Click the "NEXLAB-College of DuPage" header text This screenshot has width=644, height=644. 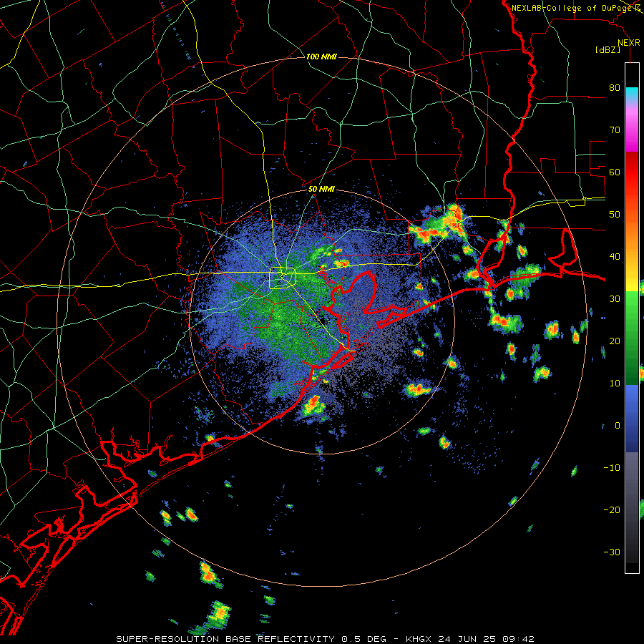point(573,8)
